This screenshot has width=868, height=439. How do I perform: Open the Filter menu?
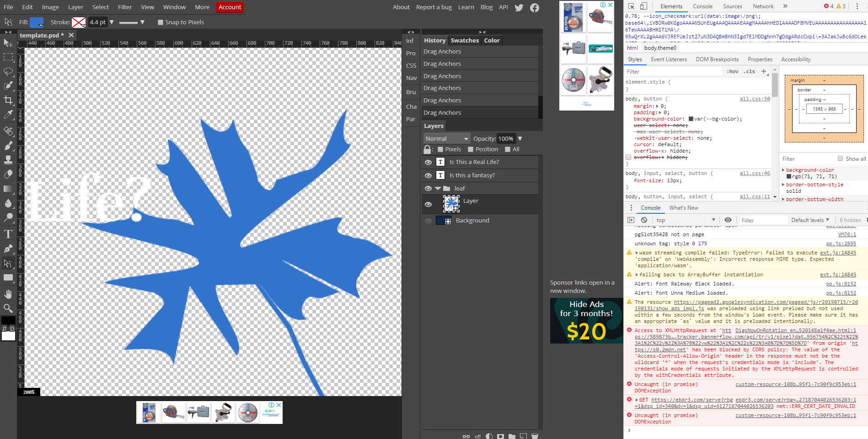[124, 7]
